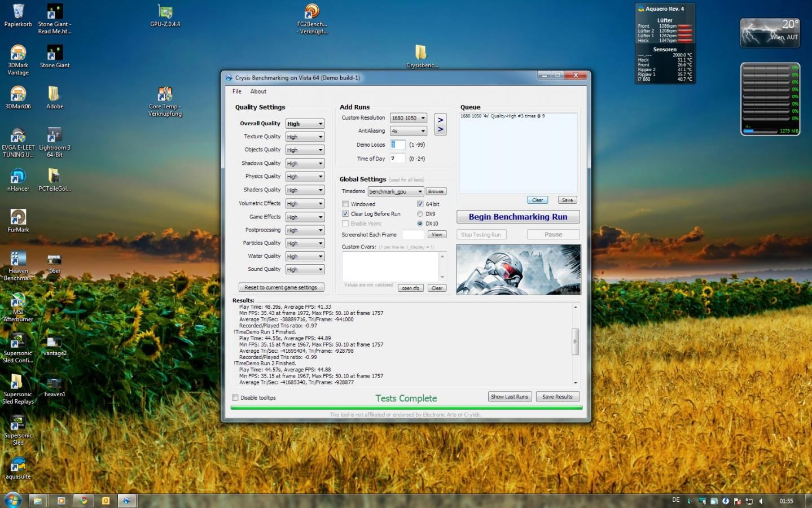
Task: Click the Time of Day input field
Action: click(397, 159)
